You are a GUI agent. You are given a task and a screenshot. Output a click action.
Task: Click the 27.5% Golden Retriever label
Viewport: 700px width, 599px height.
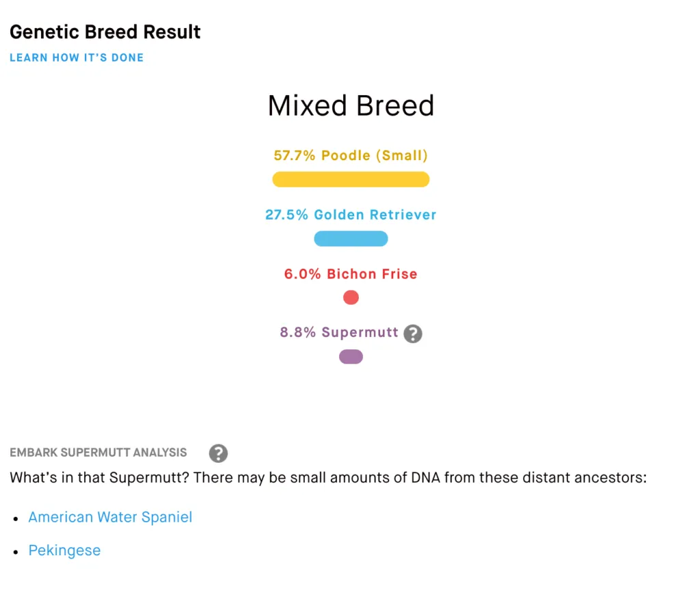351,214
